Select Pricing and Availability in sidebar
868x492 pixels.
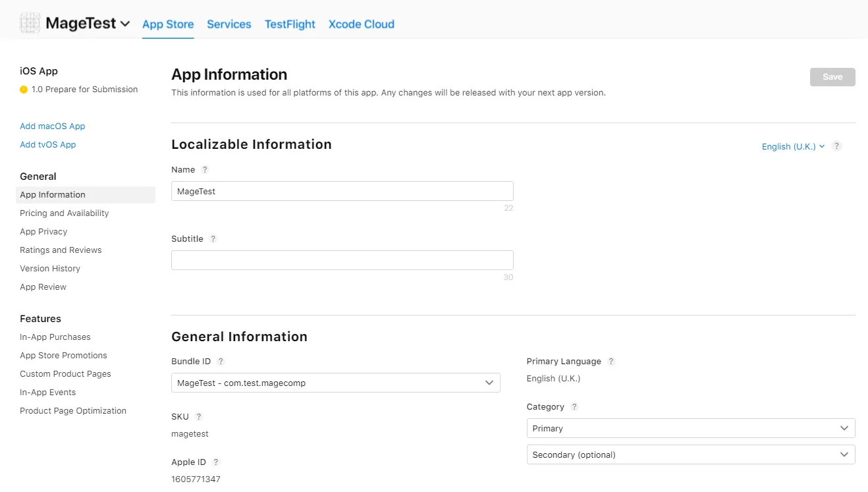[x=65, y=213]
